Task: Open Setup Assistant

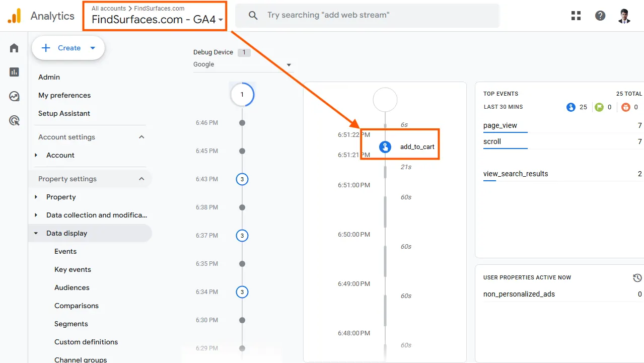Action: (x=64, y=113)
